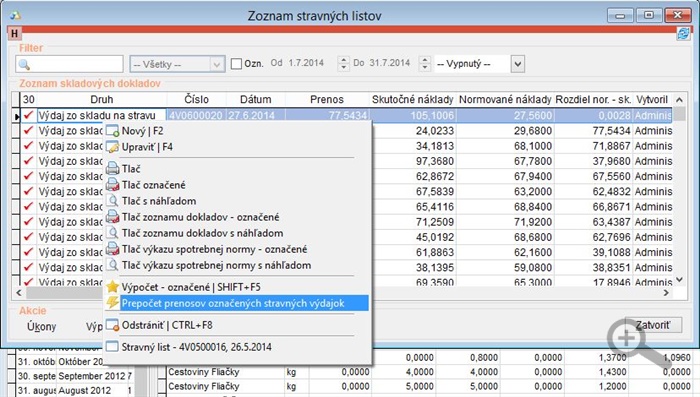Image resolution: width=700 pixels, height=397 pixels.
Task: Toggle red checkmark in first row Výdaj zo skladu na stravu
Action: (29, 115)
